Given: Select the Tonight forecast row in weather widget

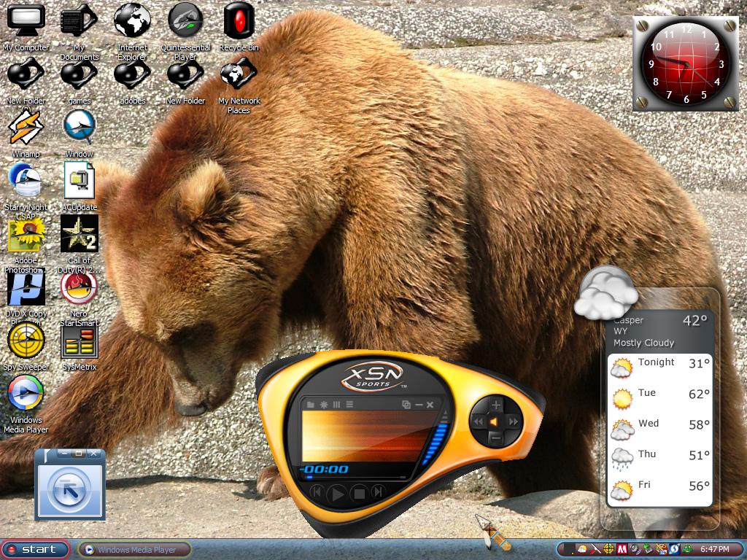Looking at the screenshot, I should coord(659,365).
